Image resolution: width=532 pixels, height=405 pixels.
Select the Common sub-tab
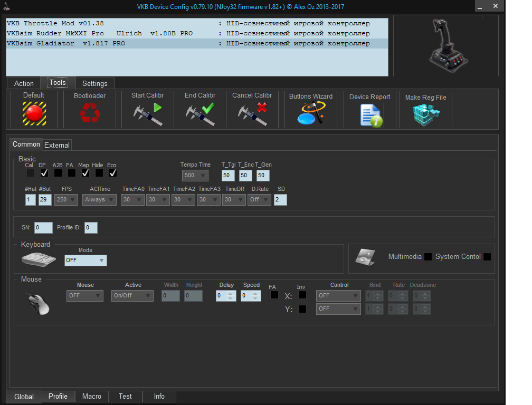click(x=26, y=144)
